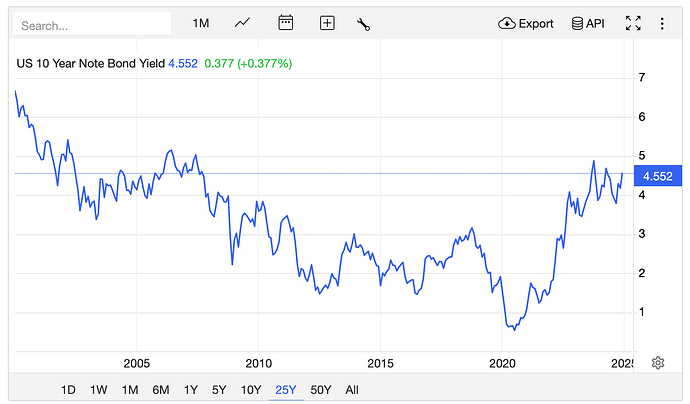Click the Search input field

coord(94,24)
